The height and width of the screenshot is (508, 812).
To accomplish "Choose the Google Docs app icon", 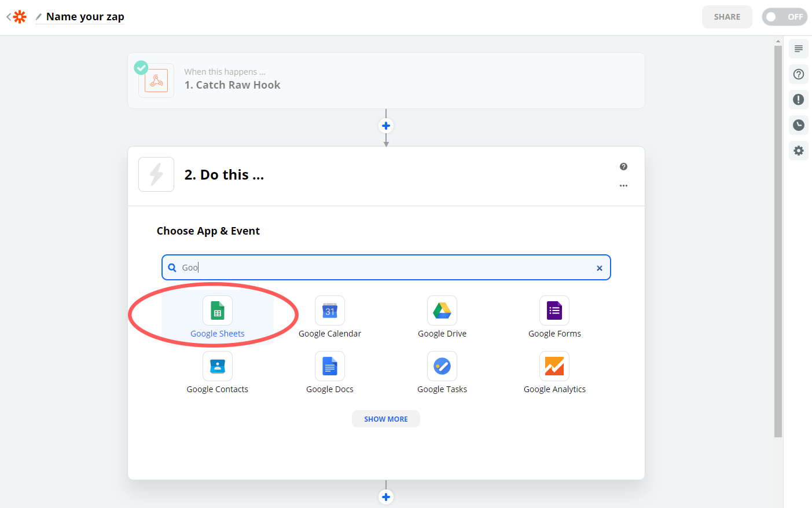I will [329, 366].
